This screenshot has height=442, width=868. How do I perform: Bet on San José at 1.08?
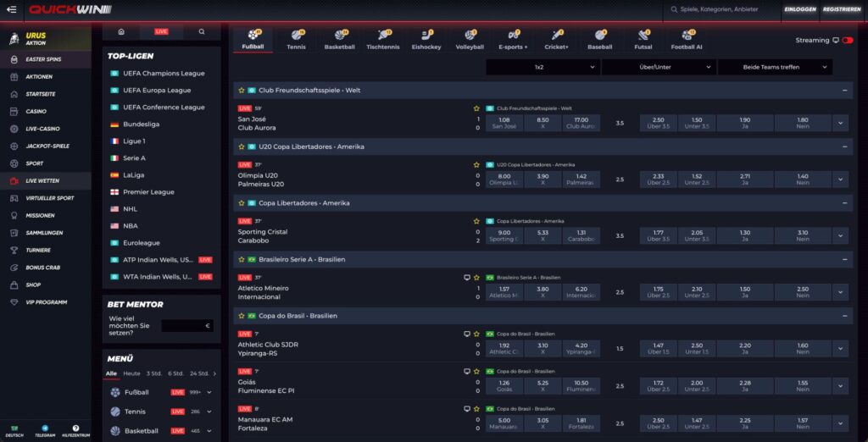(x=504, y=123)
